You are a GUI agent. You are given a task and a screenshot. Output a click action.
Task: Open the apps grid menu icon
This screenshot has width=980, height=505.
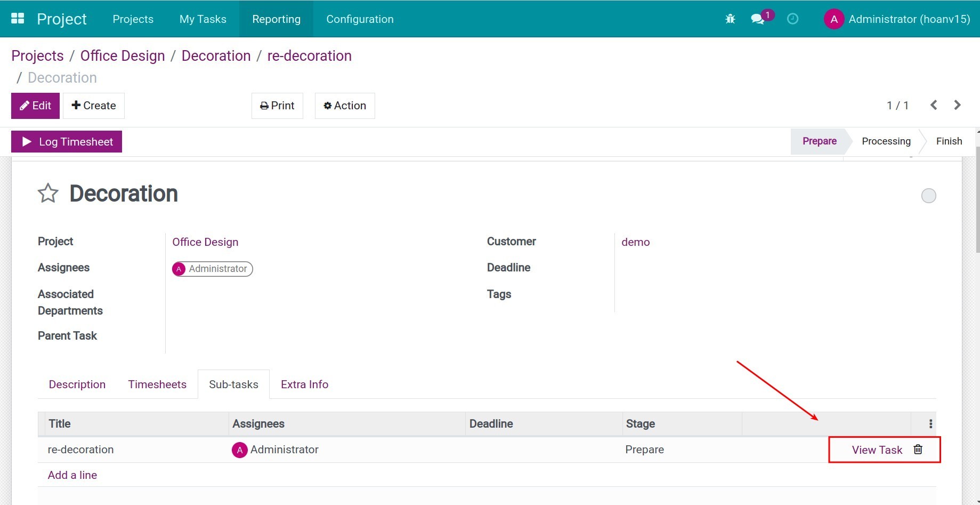click(x=18, y=19)
